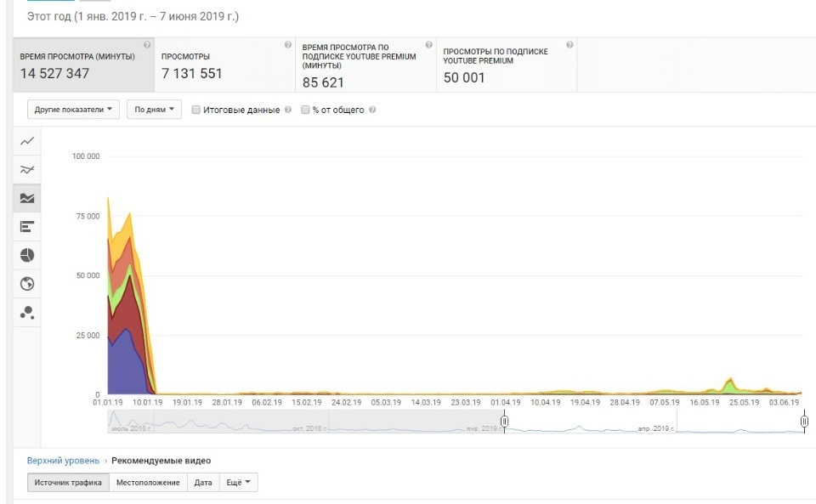Click help icon on Premium watch time card

[x=428, y=45]
